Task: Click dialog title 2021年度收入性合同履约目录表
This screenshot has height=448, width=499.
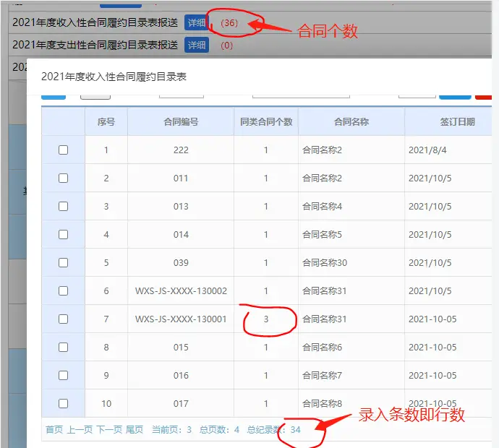Action: 114,77
